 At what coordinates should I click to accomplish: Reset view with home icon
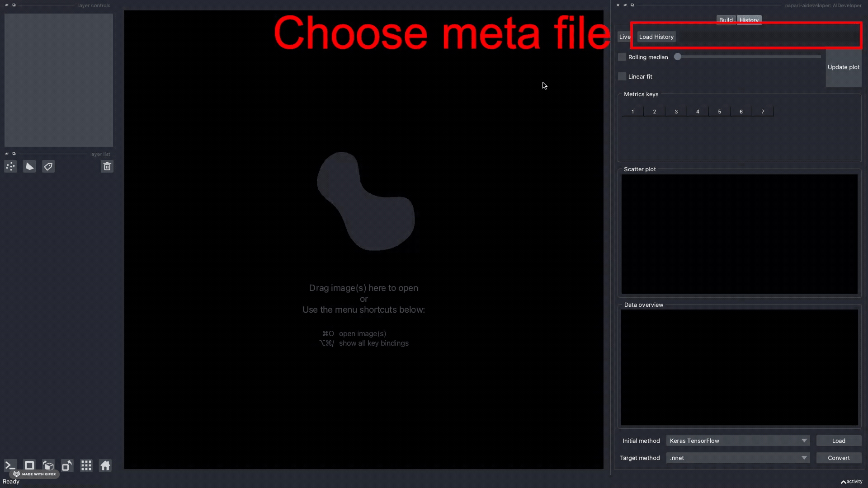pos(105,465)
